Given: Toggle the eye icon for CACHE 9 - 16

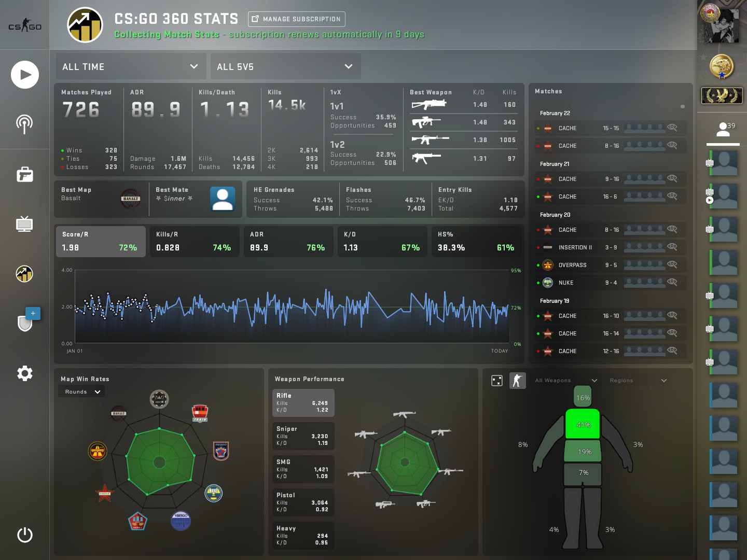Looking at the screenshot, I should tap(672, 178).
